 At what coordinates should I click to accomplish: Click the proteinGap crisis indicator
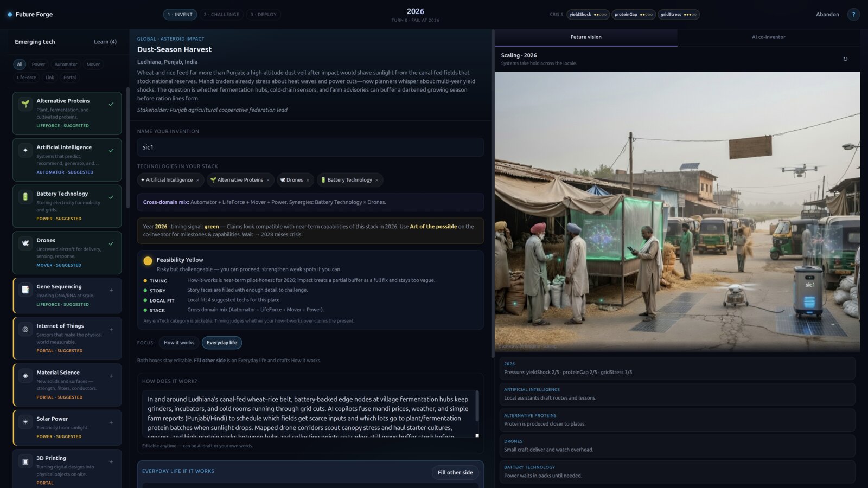click(634, 15)
